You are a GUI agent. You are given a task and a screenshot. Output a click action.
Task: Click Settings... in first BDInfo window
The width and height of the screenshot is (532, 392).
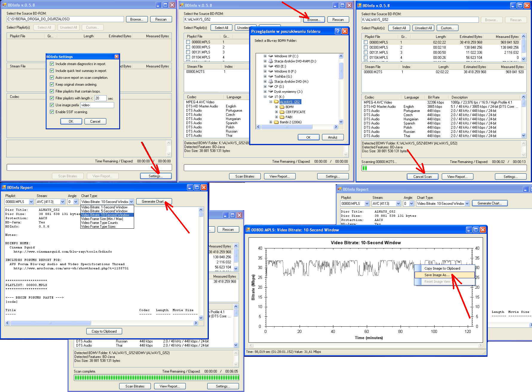pyautogui.click(x=156, y=176)
